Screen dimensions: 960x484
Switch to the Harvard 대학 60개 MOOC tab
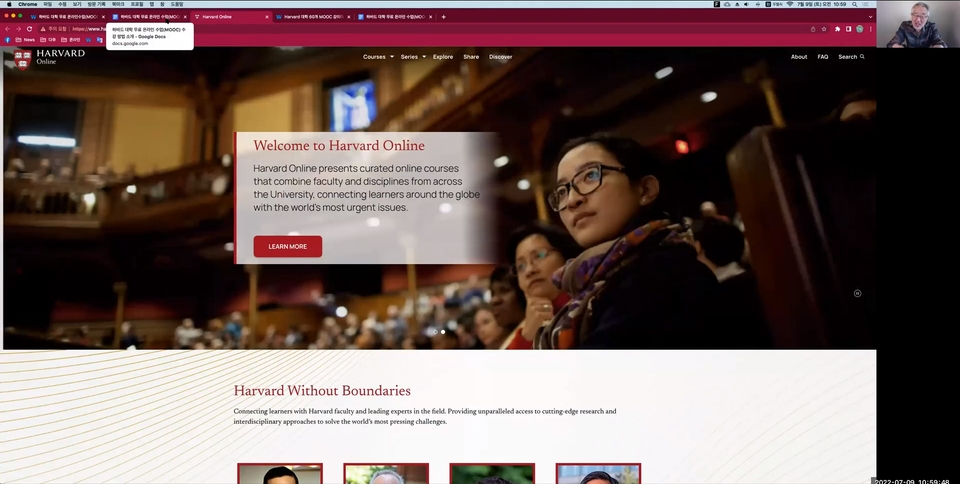coord(312,17)
